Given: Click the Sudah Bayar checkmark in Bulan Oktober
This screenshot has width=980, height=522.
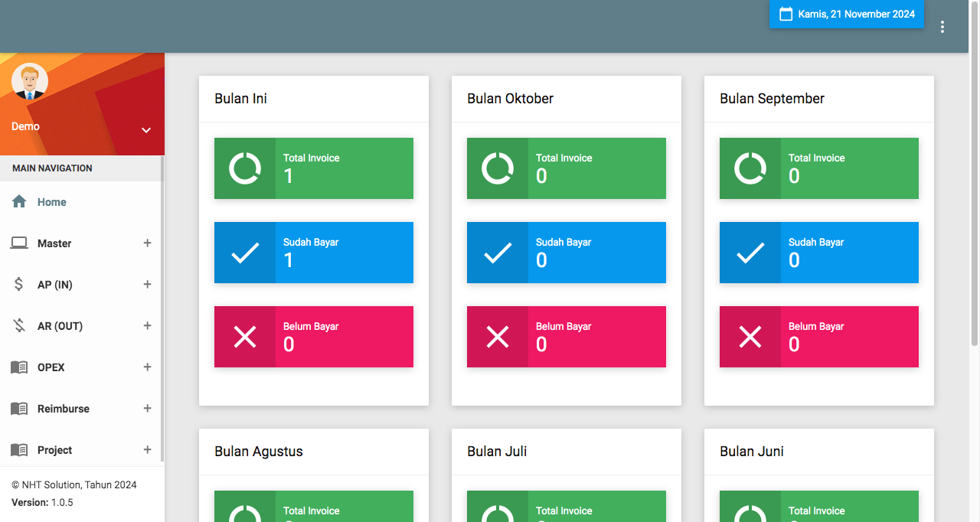Looking at the screenshot, I should pos(498,253).
